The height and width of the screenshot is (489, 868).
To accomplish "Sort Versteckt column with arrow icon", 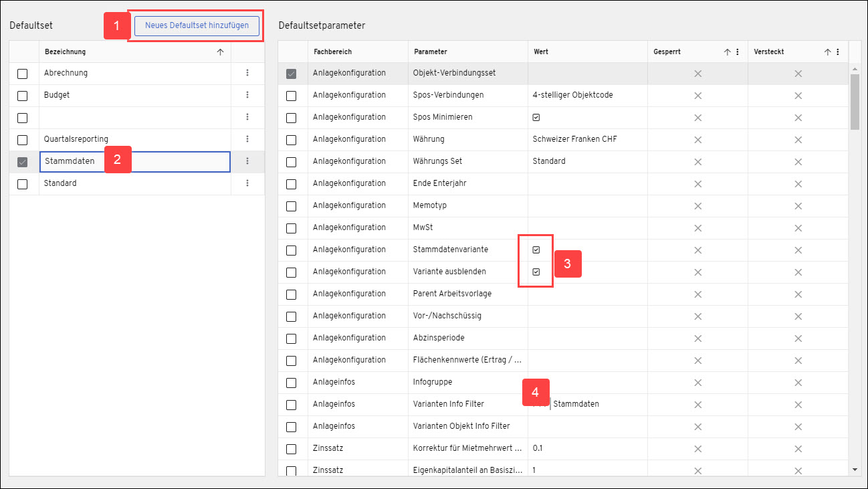I will click(827, 52).
